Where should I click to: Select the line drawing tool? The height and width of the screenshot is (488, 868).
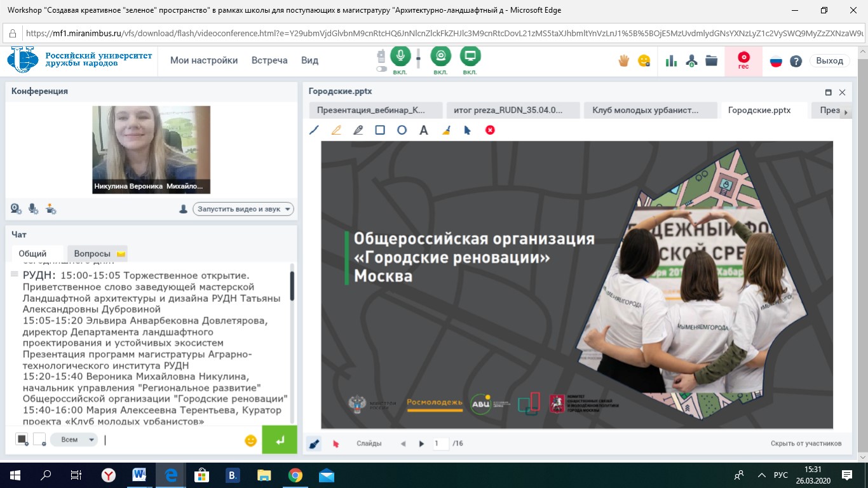coord(314,130)
